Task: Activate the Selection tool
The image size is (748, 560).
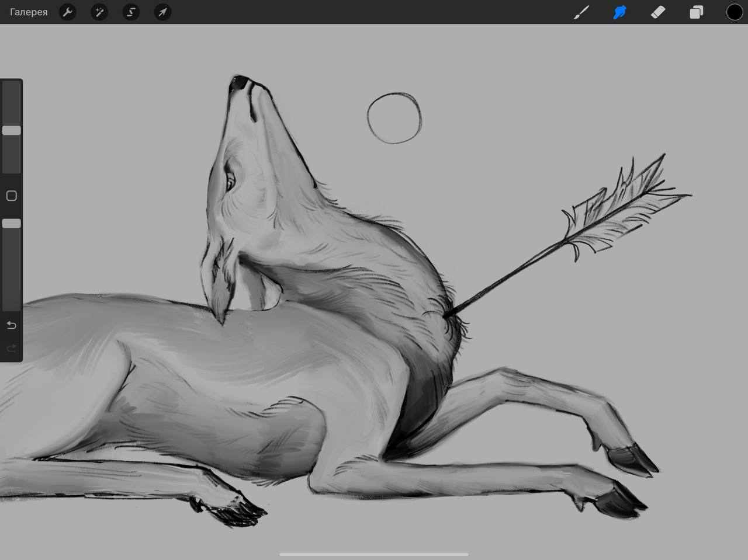Action: click(x=131, y=12)
